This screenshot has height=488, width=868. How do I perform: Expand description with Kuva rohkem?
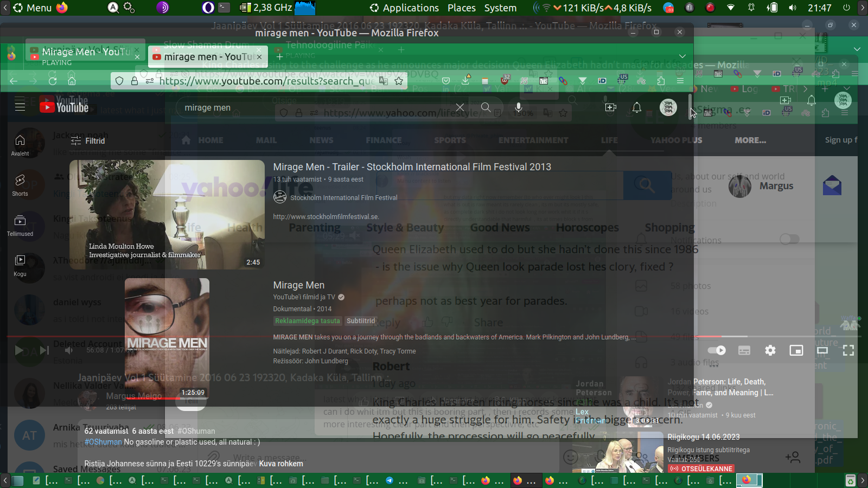281,464
